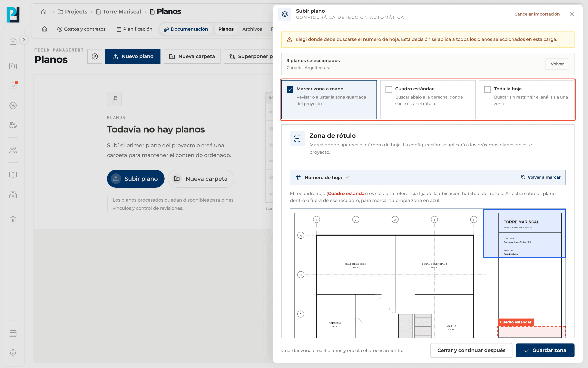This screenshot has height=368, width=588.
Task: Click Volver a marcar link
Action: (x=541, y=177)
